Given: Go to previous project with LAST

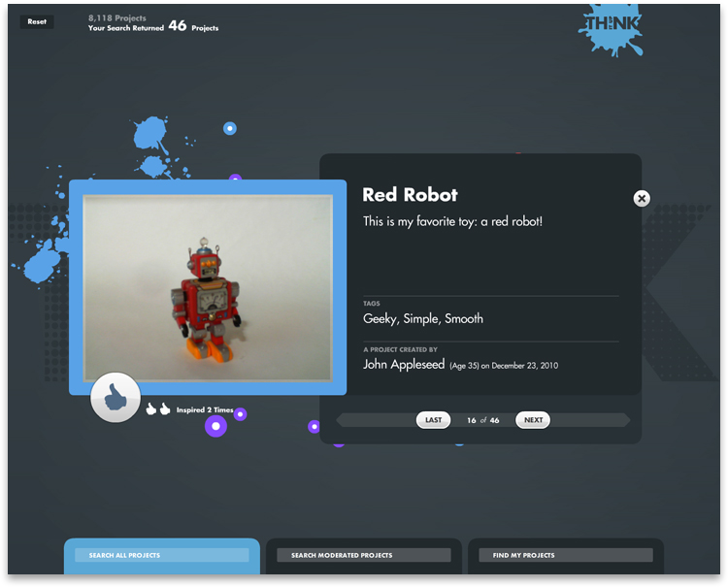Looking at the screenshot, I should 433,420.
